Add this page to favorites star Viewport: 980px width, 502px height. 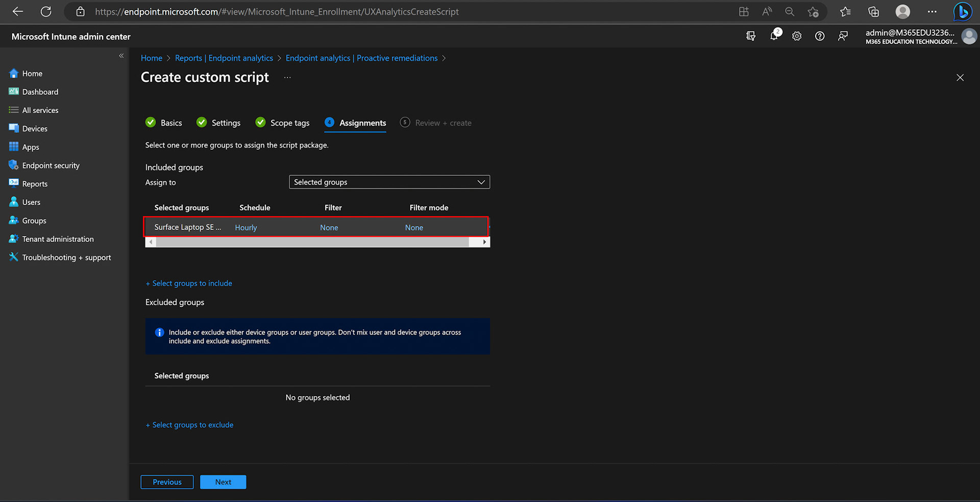[813, 11]
